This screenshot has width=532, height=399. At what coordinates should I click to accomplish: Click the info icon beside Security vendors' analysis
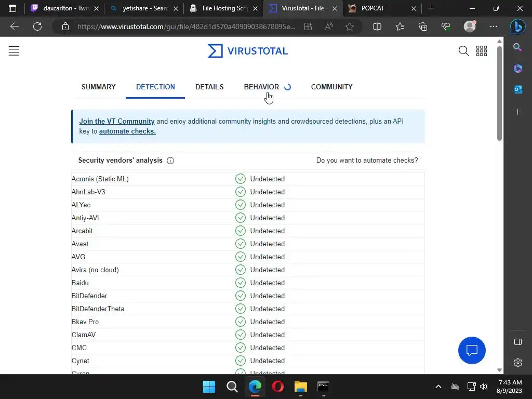(170, 161)
